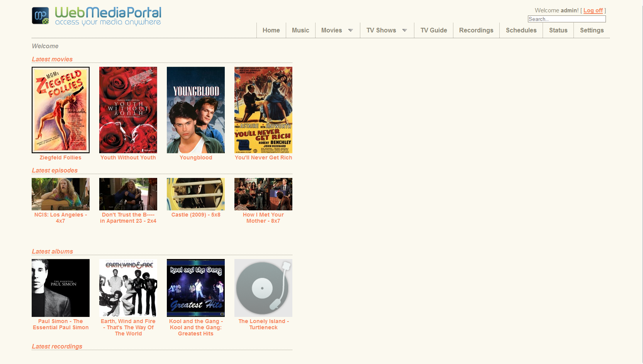Open the Latest albums heading link
Screen dimensions: 643x364
coord(52,251)
